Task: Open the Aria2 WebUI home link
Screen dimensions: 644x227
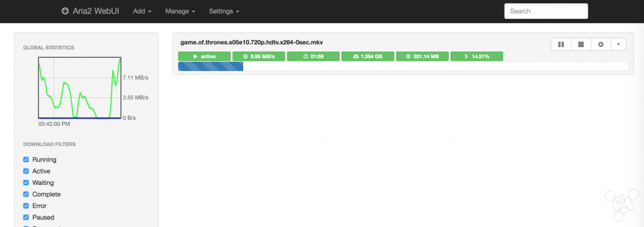Action: pos(90,11)
